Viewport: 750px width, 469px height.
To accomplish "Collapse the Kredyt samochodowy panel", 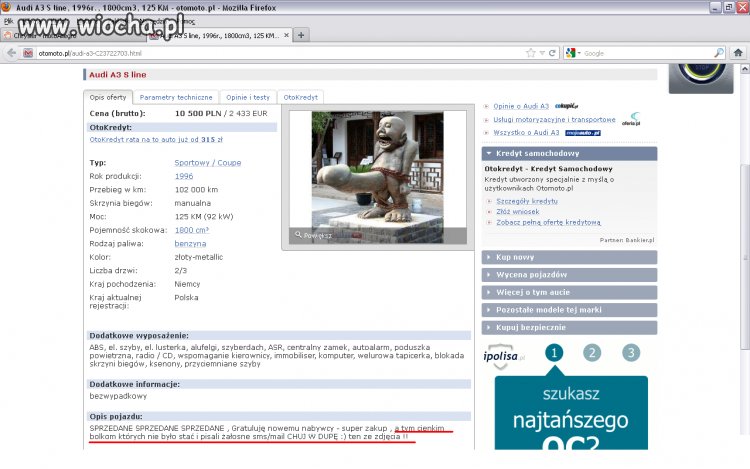I will (569, 153).
